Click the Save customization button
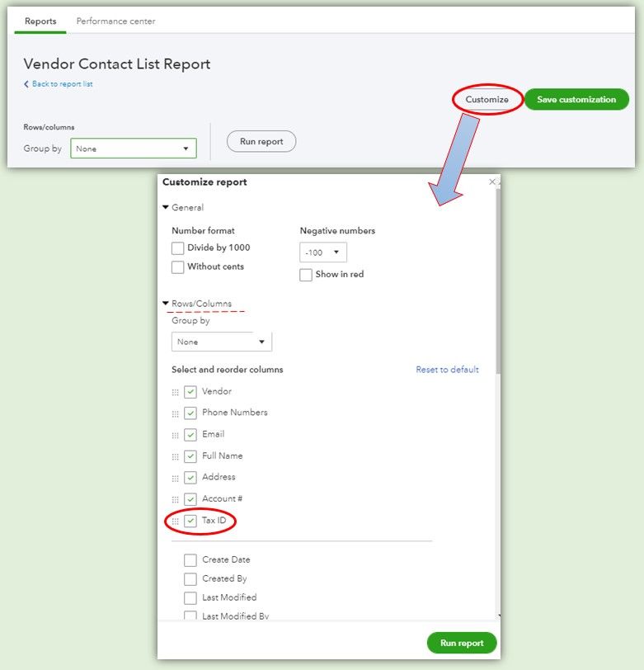The height and width of the screenshot is (670, 644). tap(576, 100)
